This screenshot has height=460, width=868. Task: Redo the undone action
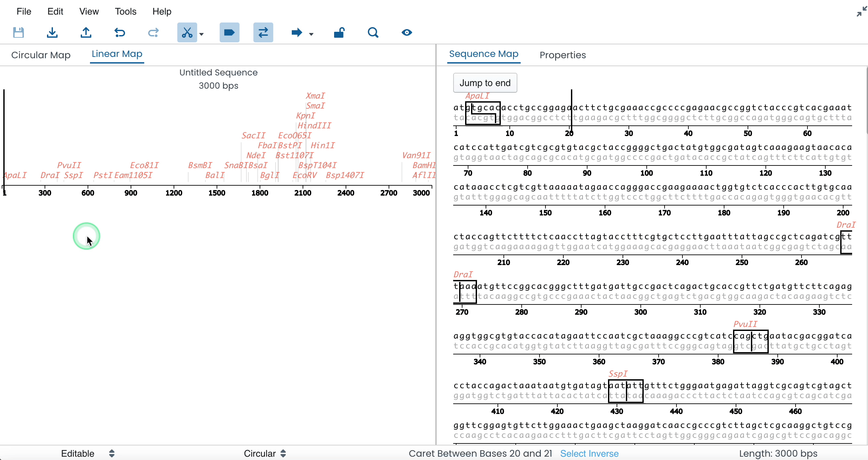(153, 32)
